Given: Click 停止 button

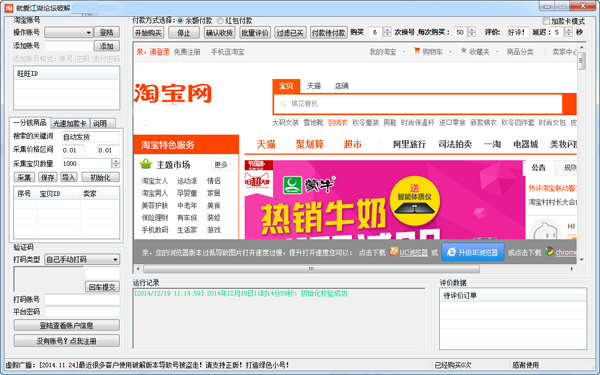Looking at the screenshot, I should tap(184, 33).
